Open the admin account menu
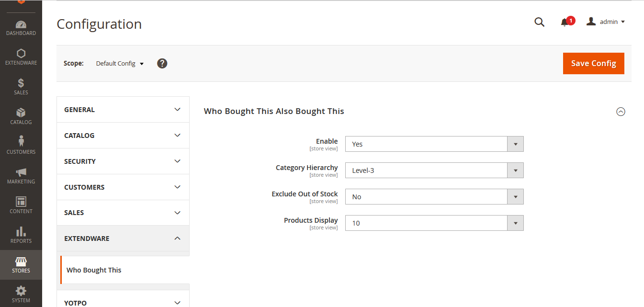 [x=606, y=22]
